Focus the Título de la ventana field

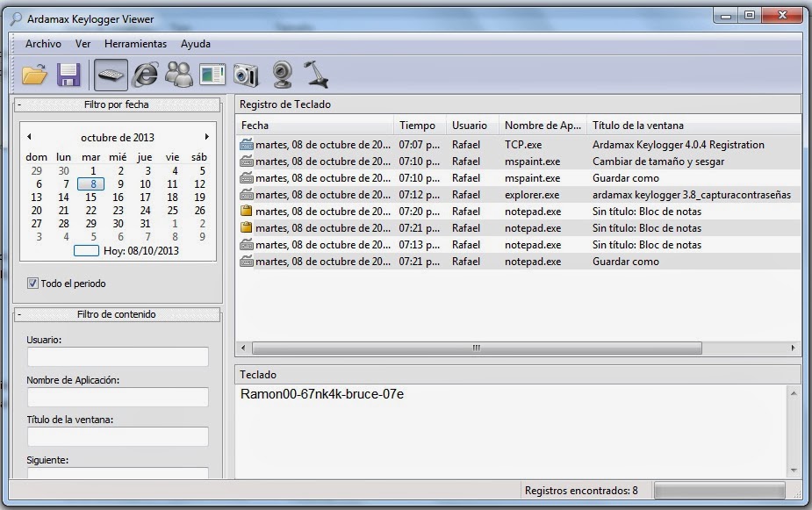[118, 436]
